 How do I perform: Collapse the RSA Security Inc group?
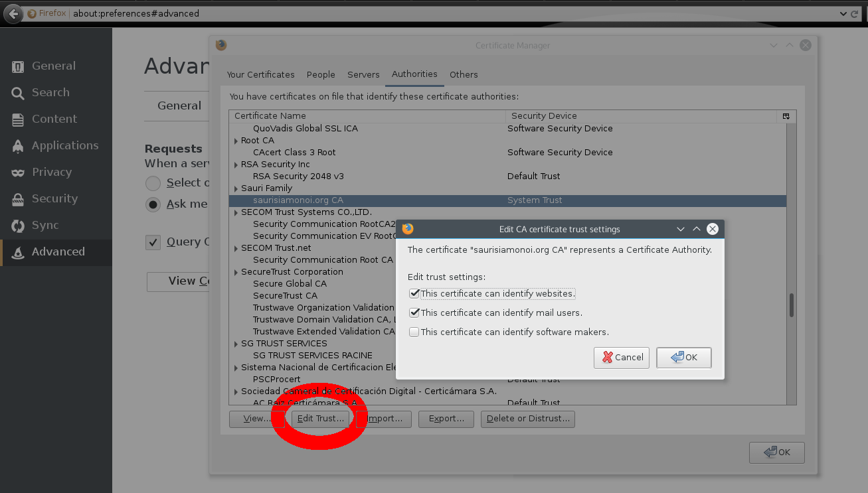click(x=236, y=165)
